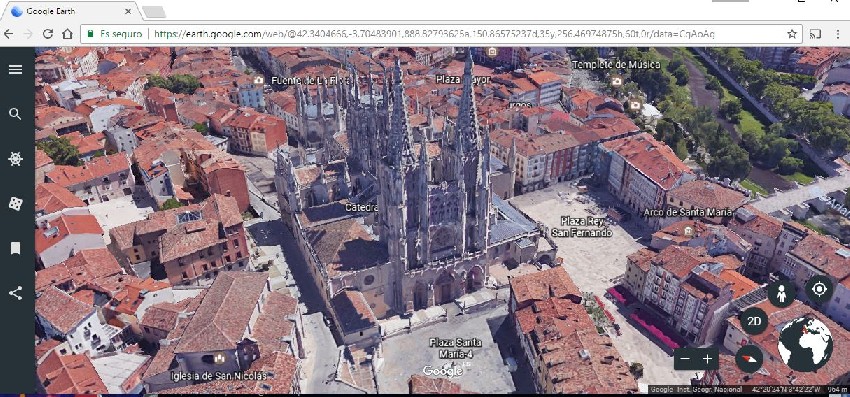850x397 pixels.
Task: Select the Google Earth browser tab
Action: (x=70, y=11)
